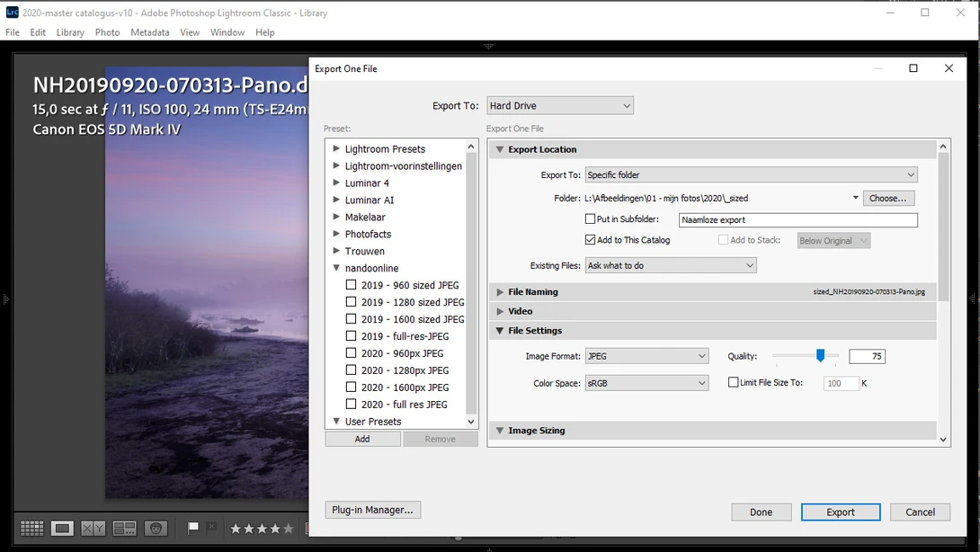This screenshot has height=552, width=980.
Task: Click the Naamloze export subfolder field
Action: [798, 220]
